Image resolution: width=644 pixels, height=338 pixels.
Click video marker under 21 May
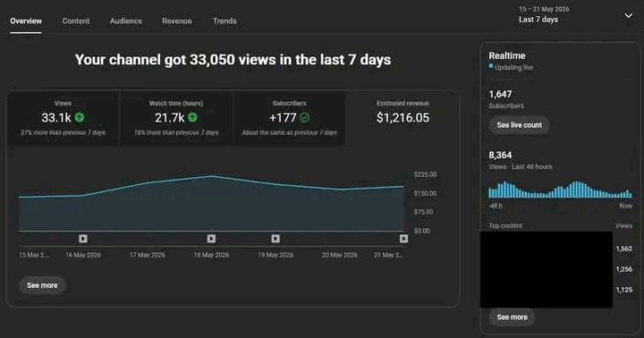(403, 239)
